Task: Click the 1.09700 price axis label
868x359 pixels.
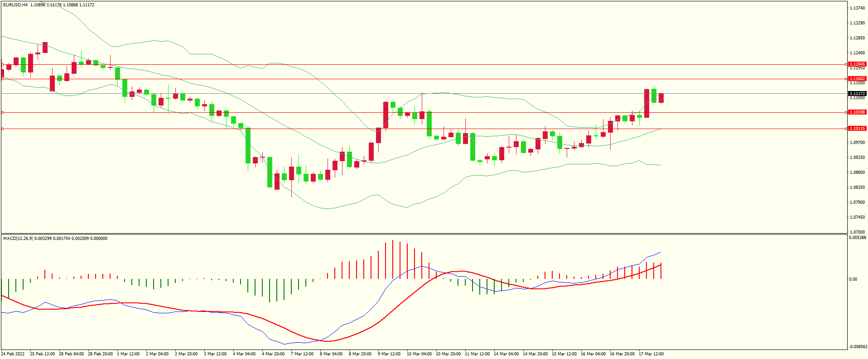Action: click(x=858, y=143)
